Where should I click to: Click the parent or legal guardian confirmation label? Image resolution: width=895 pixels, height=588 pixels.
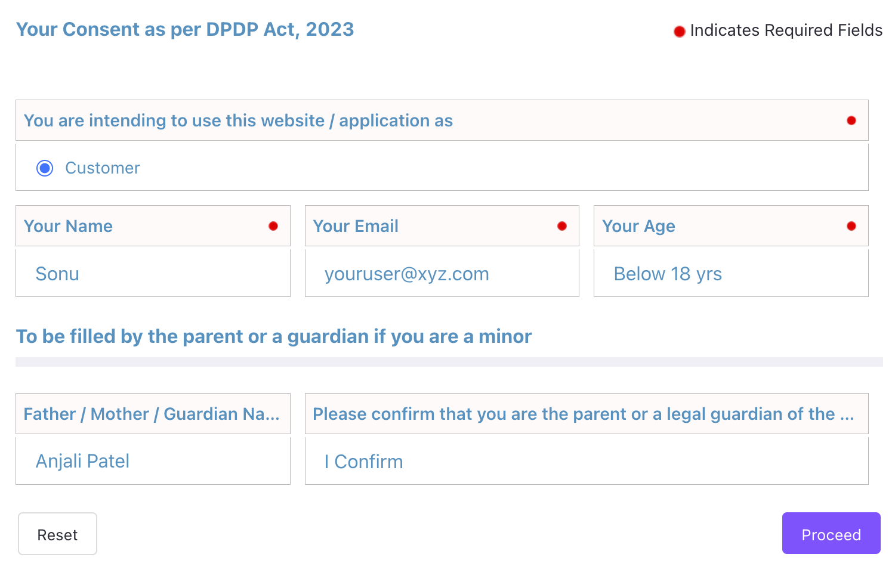(x=583, y=414)
